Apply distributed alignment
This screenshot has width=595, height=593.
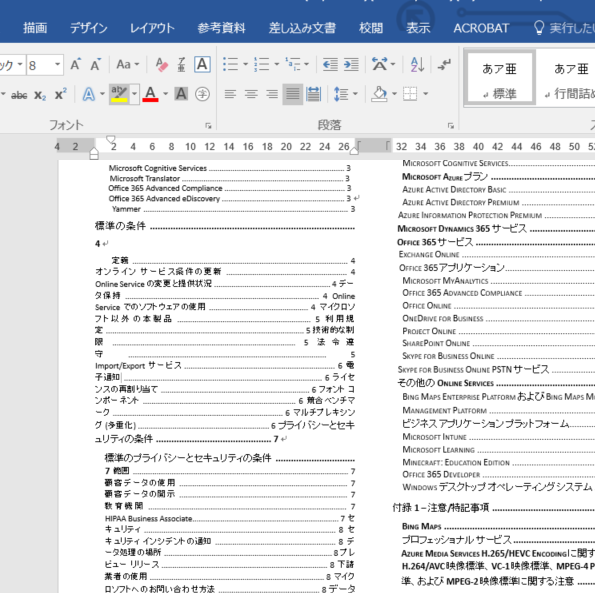[x=313, y=94]
